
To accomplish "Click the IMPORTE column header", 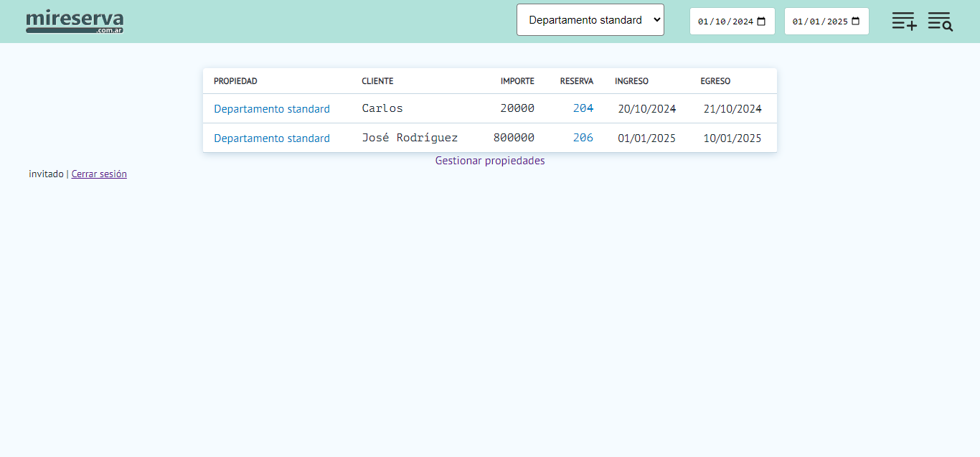I will pyautogui.click(x=517, y=81).
